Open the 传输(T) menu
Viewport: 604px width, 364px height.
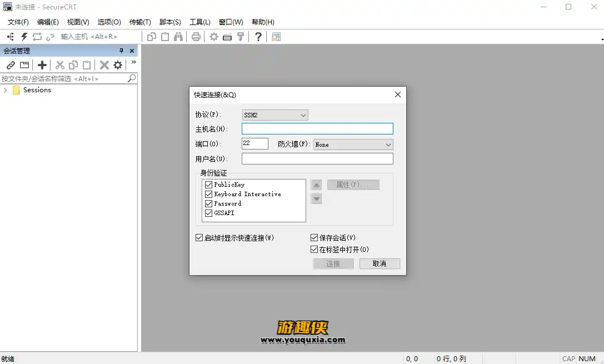(x=140, y=22)
